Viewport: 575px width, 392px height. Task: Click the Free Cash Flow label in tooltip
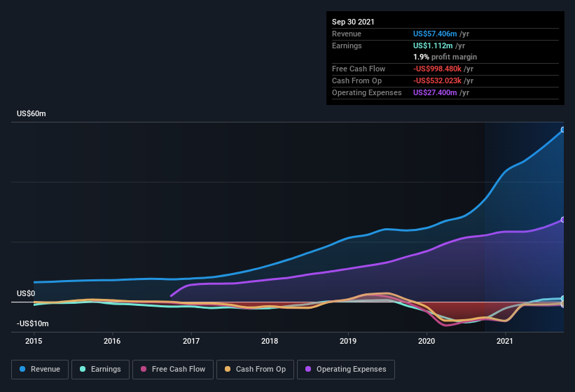click(359, 69)
